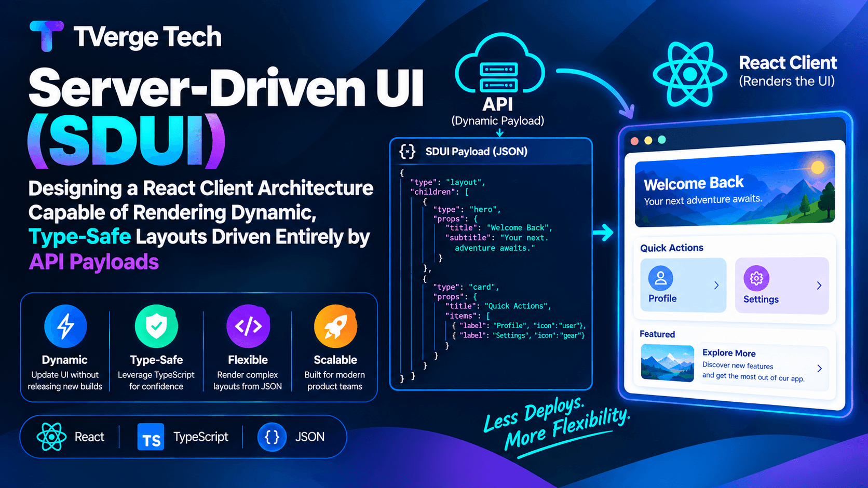
Task: Click the "TVerge Tech" brand name
Action: pyautogui.click(x=147, y=37)
